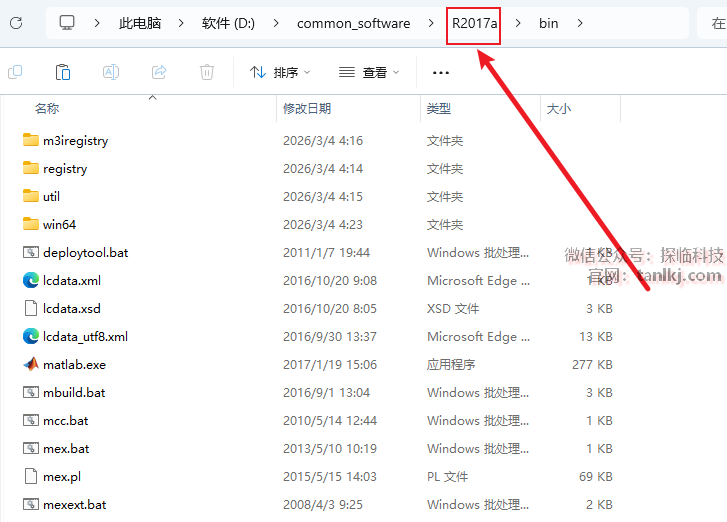Navigate to R2017a in the breadcrumb

[473, 23]
